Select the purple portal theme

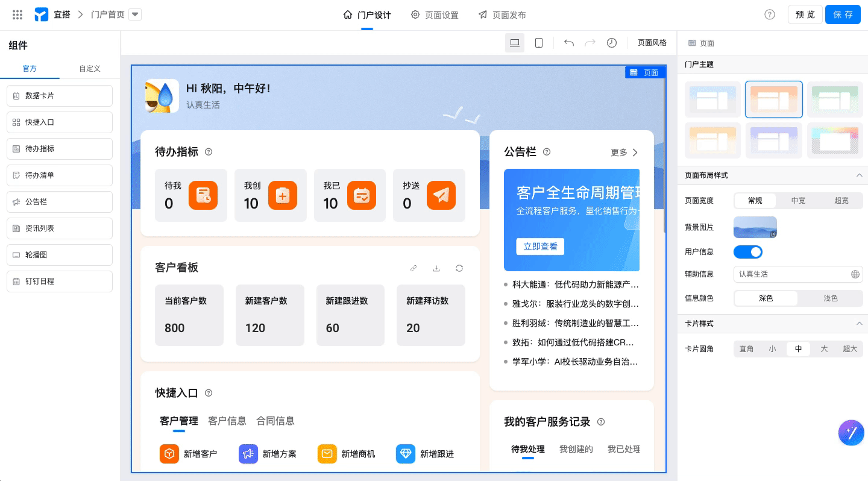coord(774,140)
